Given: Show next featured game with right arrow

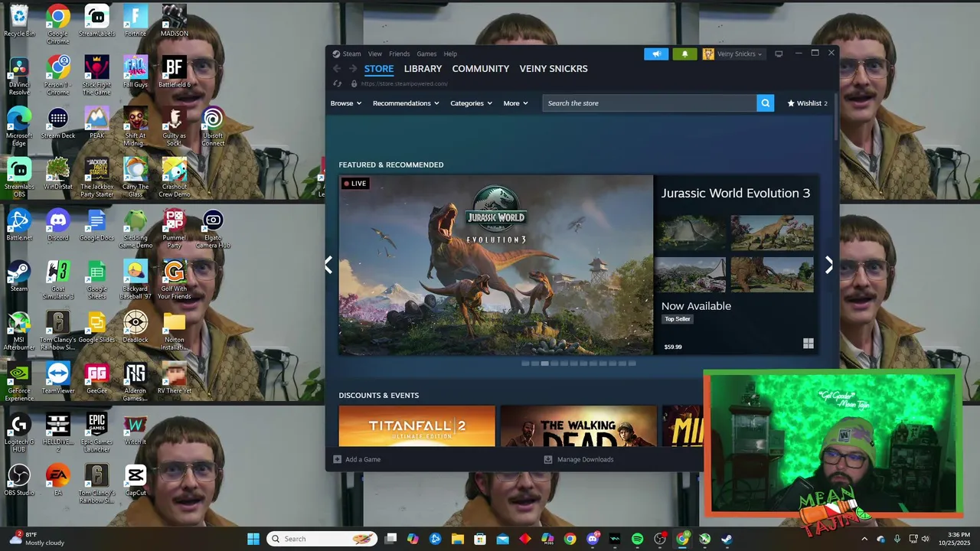Looking at the screenshot, I should tap(828, 265).
